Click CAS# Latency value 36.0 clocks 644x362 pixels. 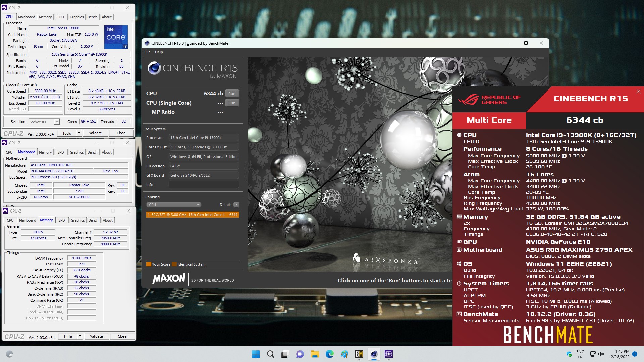pos(82,270)
